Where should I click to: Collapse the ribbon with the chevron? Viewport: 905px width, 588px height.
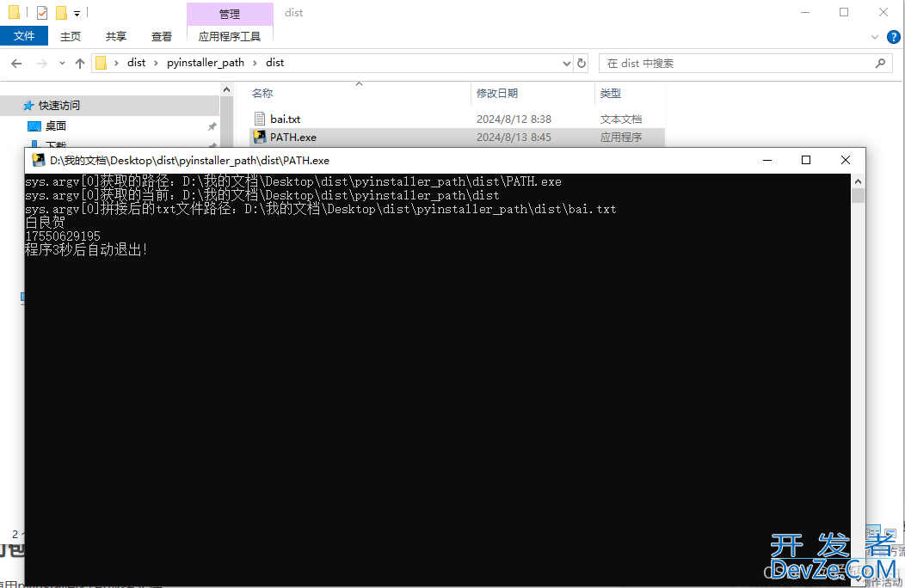click(x=874, y=37)
